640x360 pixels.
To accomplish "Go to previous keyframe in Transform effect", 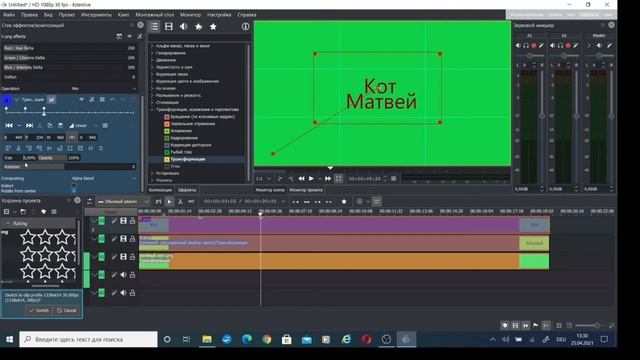I will pos(9,126).
